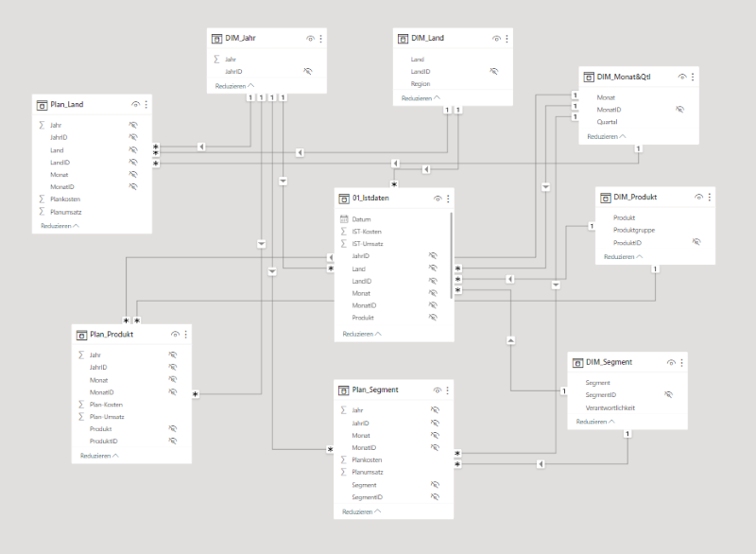Image resolution: width=756 pixels, height=554 pixels.
Task: Open more options for DIM_Monat&Qtl table
Action: 693,77
